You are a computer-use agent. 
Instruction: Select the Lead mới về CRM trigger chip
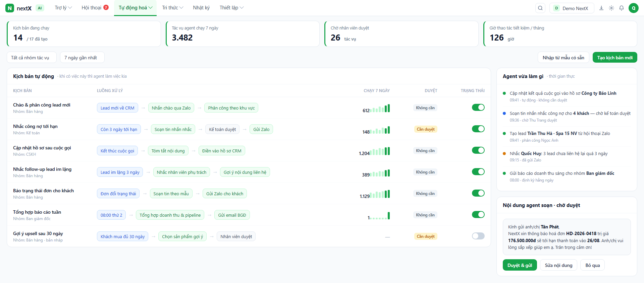117,108
